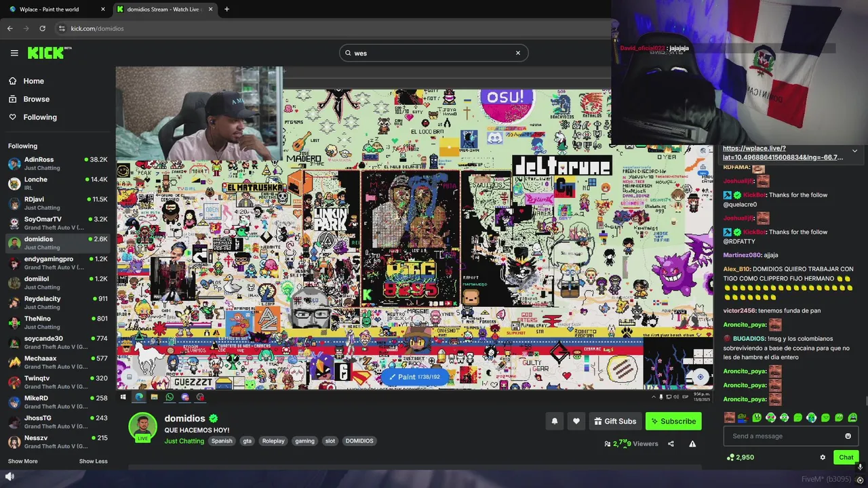Viewport: 868px width, 488px height.
Task: Open the Kick hamburger sidebar menu
Action: pyautogui.click(x=14, y=53)
